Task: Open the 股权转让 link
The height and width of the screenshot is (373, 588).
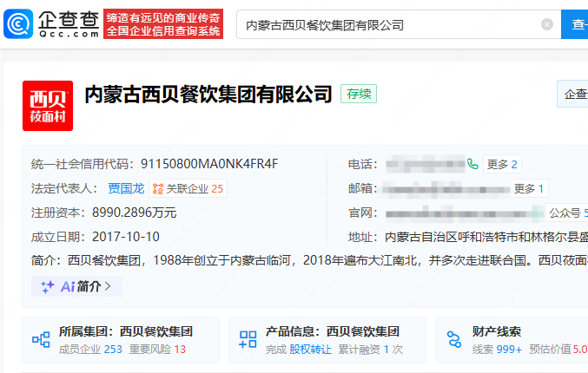Action: click(x=310, y=350)
